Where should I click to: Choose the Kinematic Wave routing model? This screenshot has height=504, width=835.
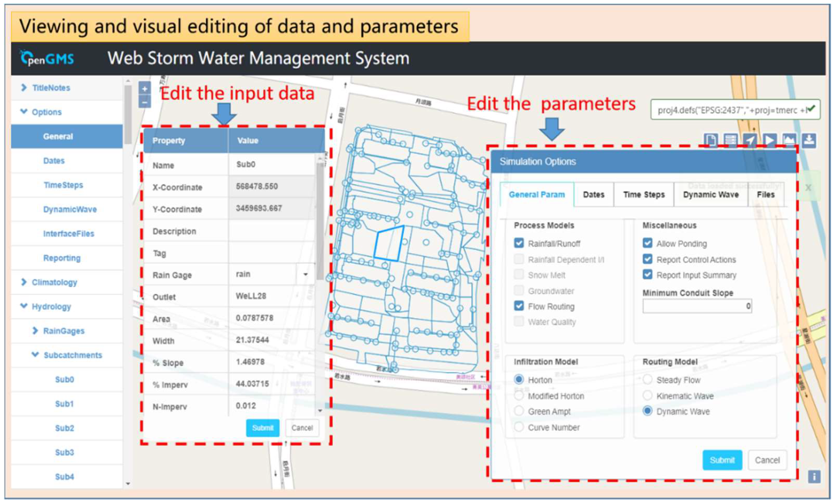tap(647, 396)
